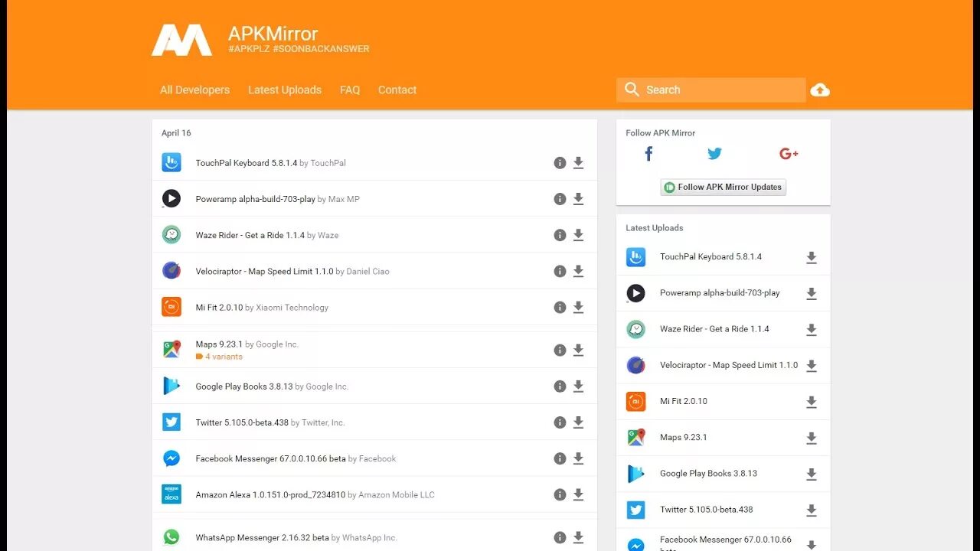Click Waze Rider app thumbnail in main list

(171, 235)
